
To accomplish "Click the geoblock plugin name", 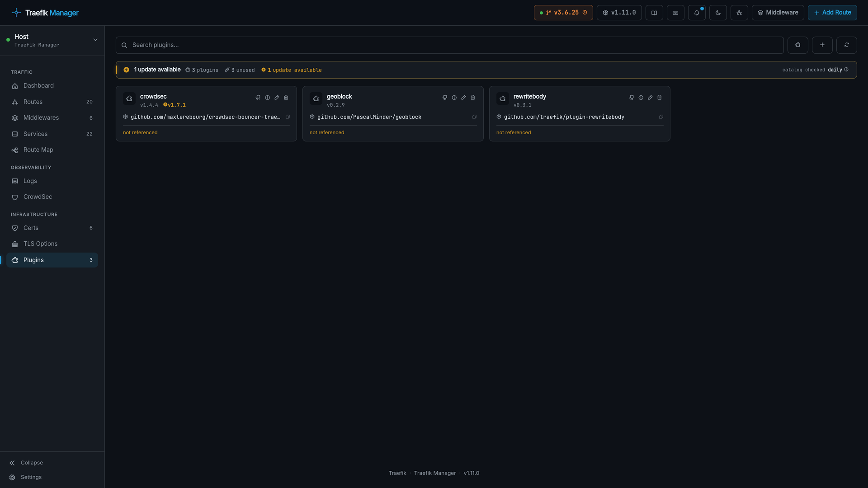I will coord(340,97).
